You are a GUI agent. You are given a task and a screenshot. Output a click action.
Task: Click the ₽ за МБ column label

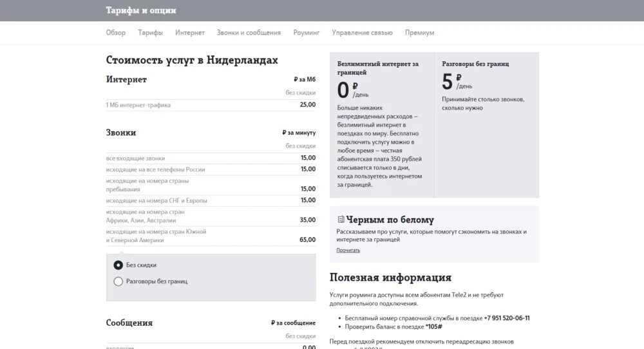(x=305, y=79)
